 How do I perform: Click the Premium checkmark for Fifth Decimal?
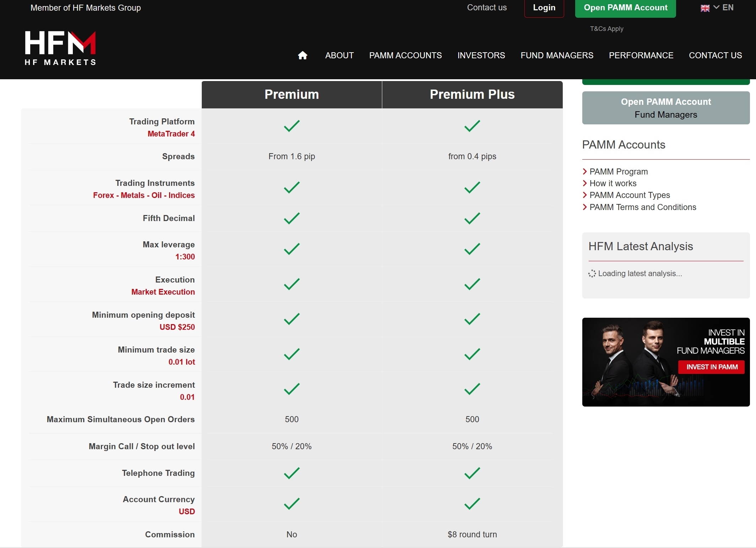point(292,218)
